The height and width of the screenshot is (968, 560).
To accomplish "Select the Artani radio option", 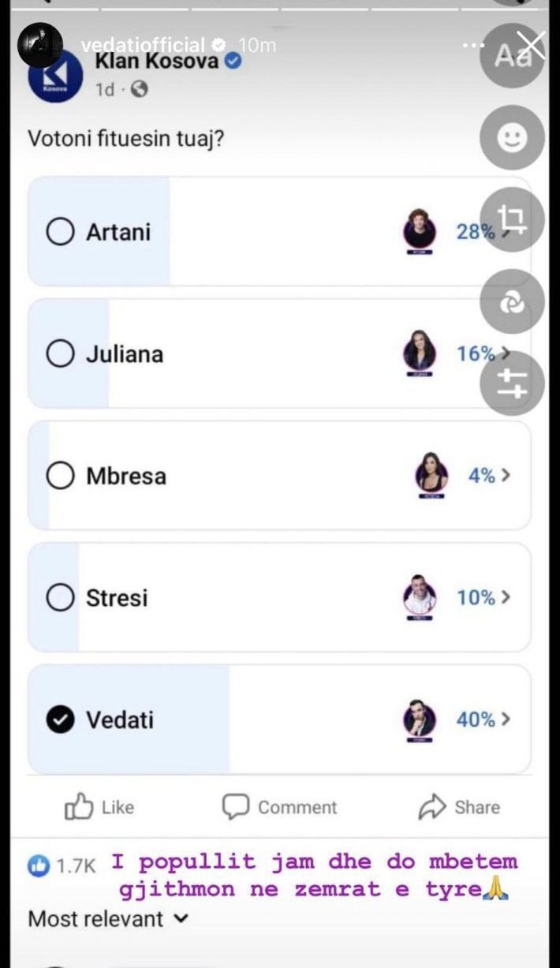I will coord(60,232).
